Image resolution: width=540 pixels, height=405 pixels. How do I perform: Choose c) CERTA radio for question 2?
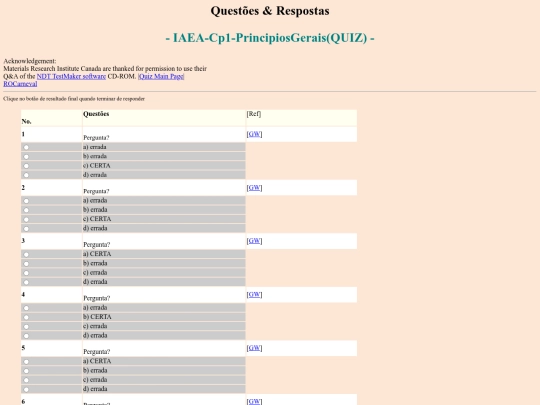(x=26, y=219)
